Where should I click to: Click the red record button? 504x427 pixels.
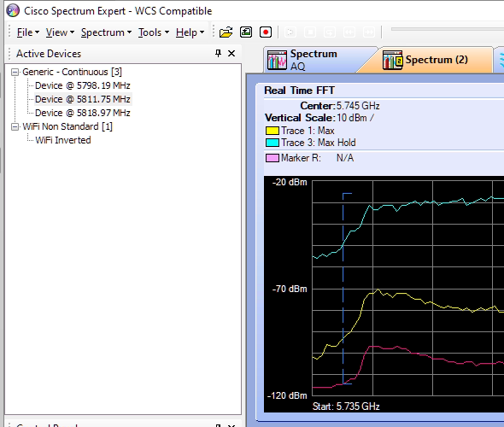(x=266, y=32)
